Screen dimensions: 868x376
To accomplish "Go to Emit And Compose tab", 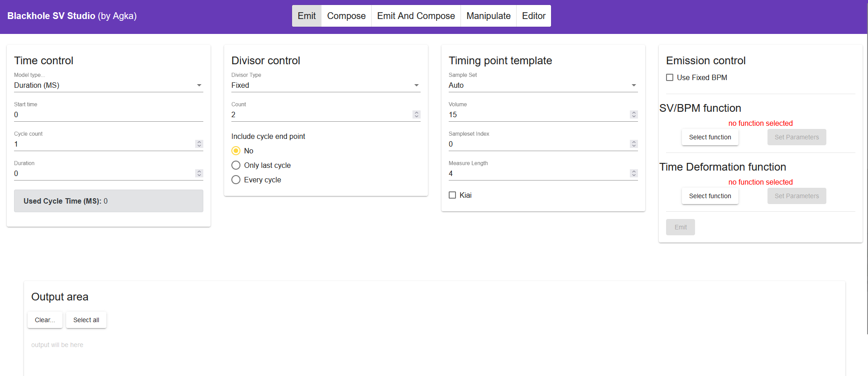I will click(416, 16).
